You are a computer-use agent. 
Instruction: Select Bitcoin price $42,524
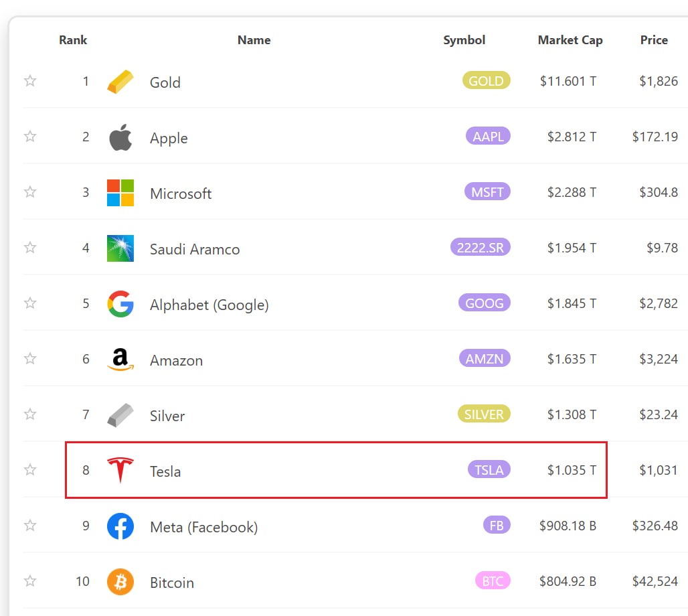tap(655, 581)
